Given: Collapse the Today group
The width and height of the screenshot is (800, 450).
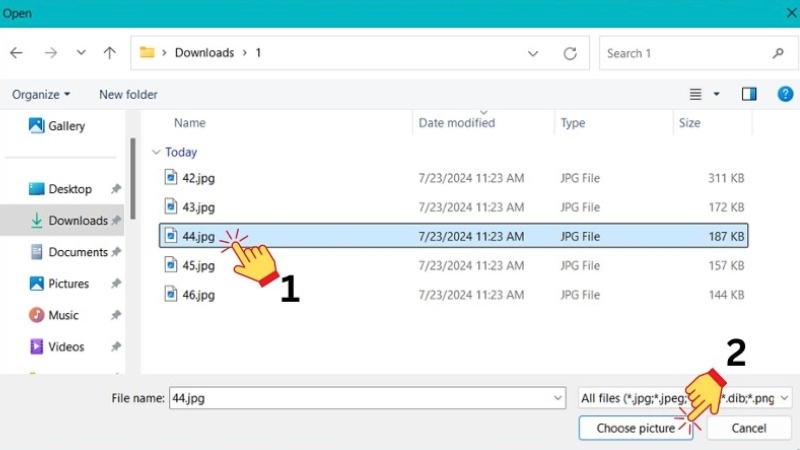Looking at the screenshot, I should pyautogui.click(x=155, y=153).
